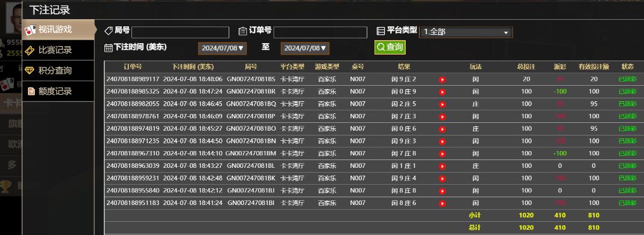Image resolution: width=644 pixels, height=235 pixels.
Task: Click the 状态 column header
Action: tap(627, 67)
